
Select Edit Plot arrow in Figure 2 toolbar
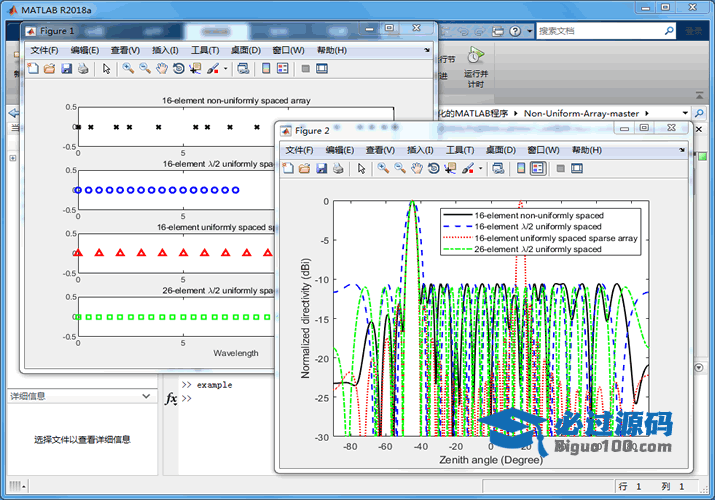[x=361, y=169]
